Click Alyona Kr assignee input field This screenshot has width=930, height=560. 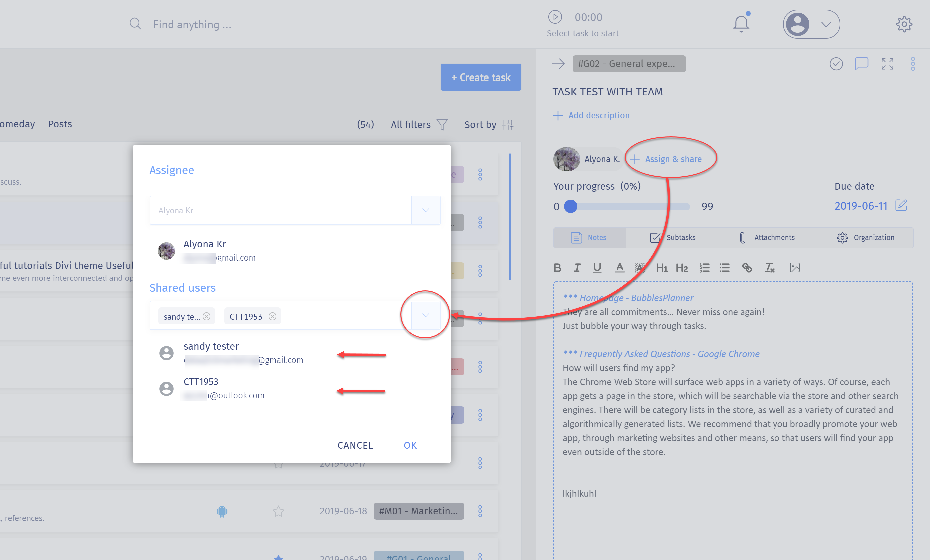(x=280, y=210)
